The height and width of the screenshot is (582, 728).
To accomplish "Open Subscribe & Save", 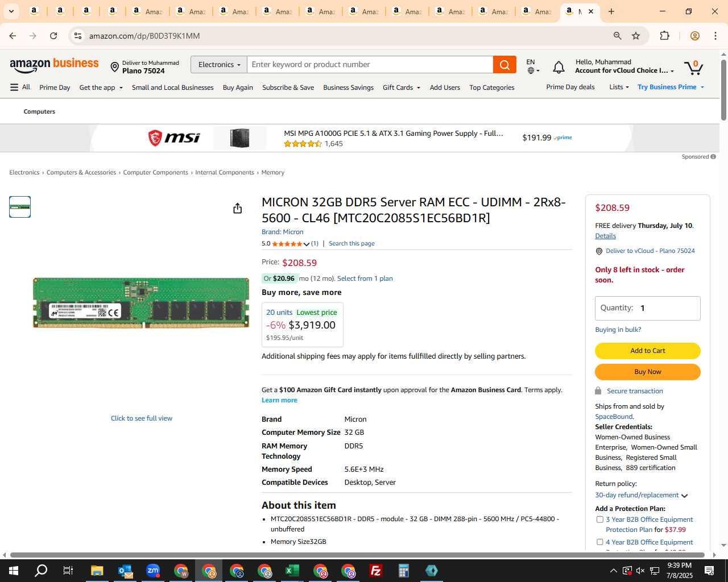I will click(288, 88).
